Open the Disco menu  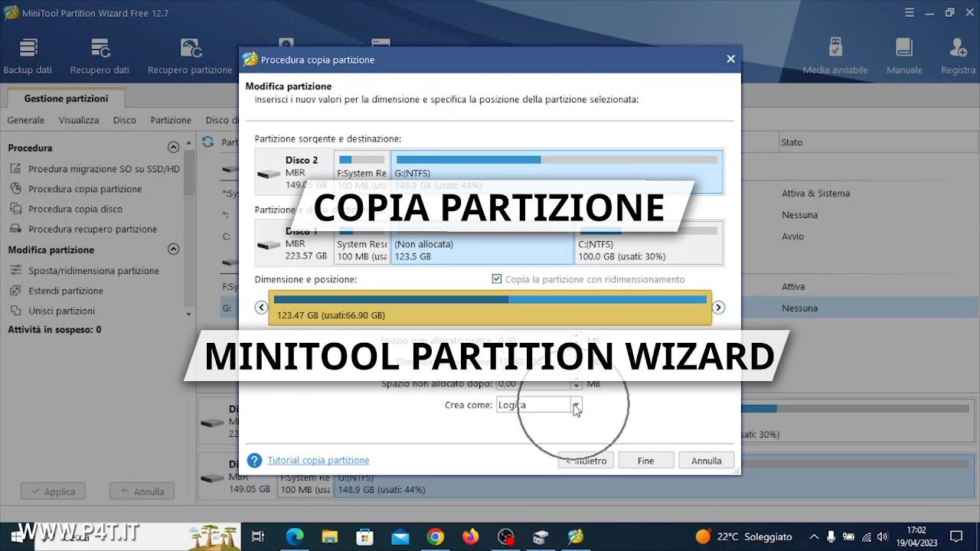click(x=125, y=120)
